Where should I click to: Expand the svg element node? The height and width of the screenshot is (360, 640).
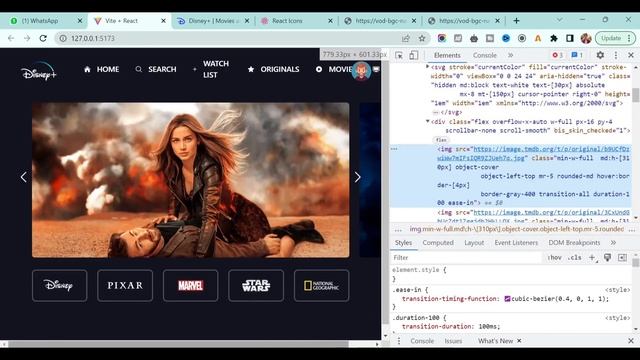click(x=427, y=67)
